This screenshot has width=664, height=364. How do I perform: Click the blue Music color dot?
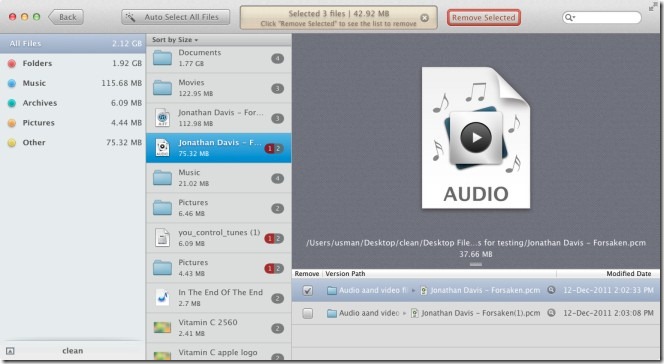click(x=12, y=83)
